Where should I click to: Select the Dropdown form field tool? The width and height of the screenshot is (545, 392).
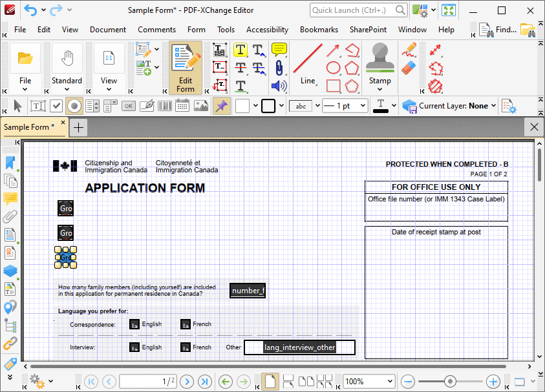[x=111, y=106]
